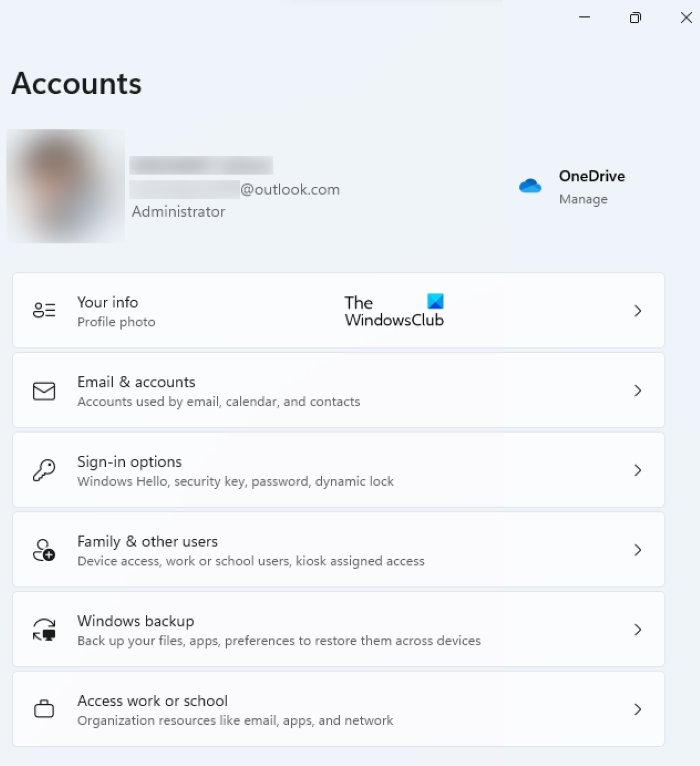700x766 pixels.
Task: Click TheWindowsClub logo icon
Action: [x=435, y=302]
